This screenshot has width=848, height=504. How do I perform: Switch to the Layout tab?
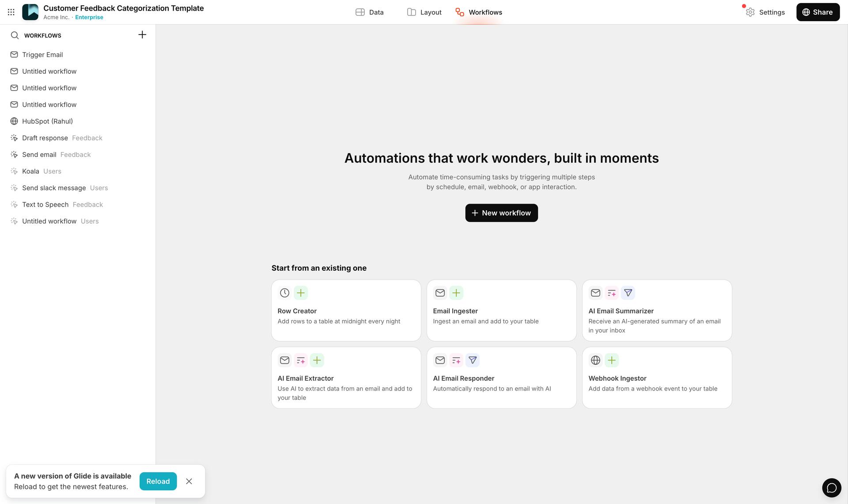[424, 12]
